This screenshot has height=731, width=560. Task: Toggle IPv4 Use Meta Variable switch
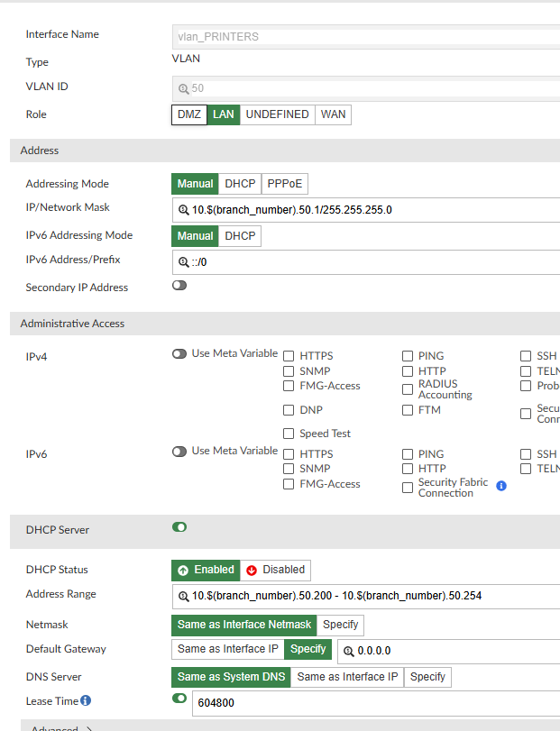[179, 354]
